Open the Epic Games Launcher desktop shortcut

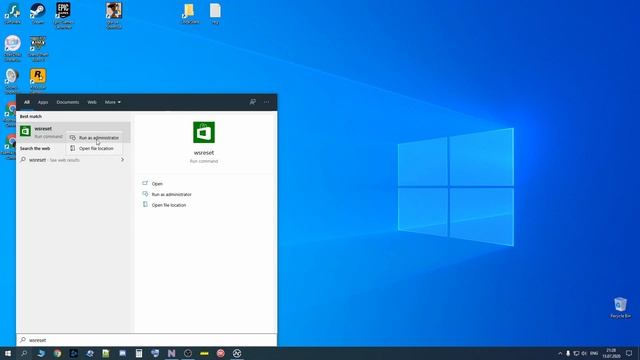[x=63, y=16]
